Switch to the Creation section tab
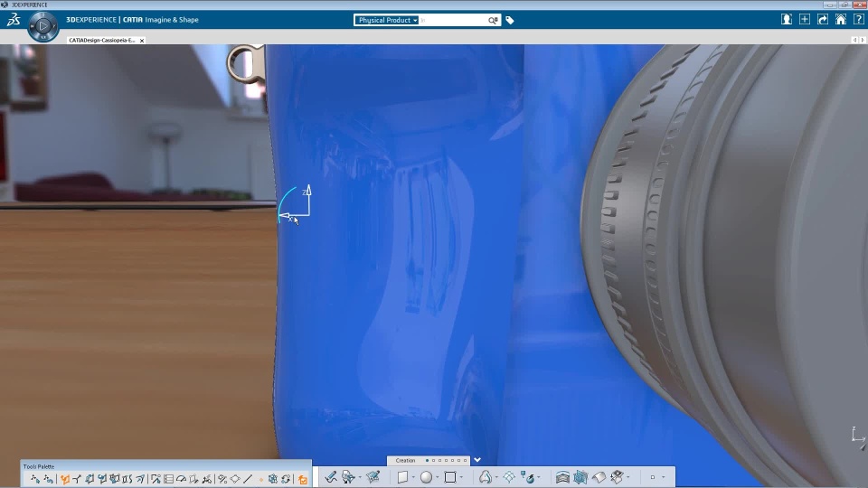Image resolution: width=868 pixels, height=488 pixels. click(x=405, y=460)
